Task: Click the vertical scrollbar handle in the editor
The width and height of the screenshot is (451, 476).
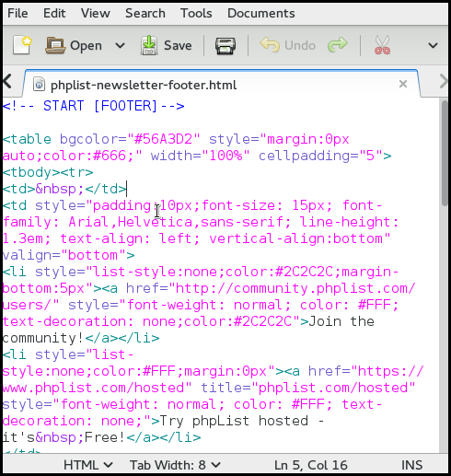Action: point(445,153)
